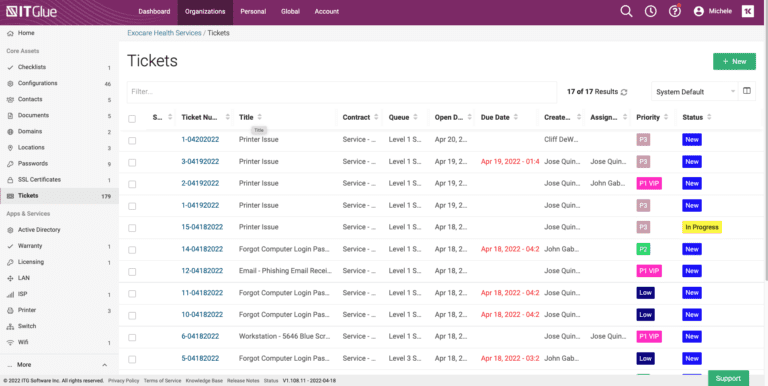The width and height of the screenshot is (768, 386).
Task: Click green P2 badge on ticket 14-04182022
Action: click(643, 249)
